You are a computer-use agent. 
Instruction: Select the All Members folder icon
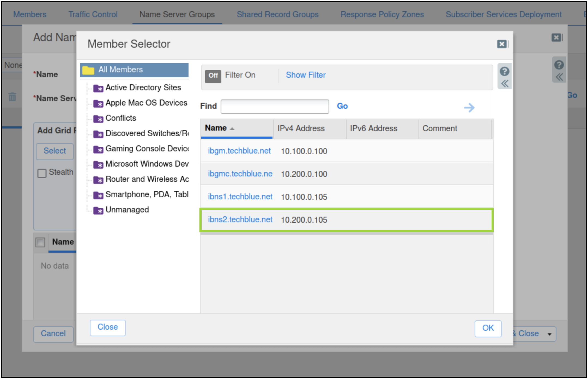[x=88, y=70]
